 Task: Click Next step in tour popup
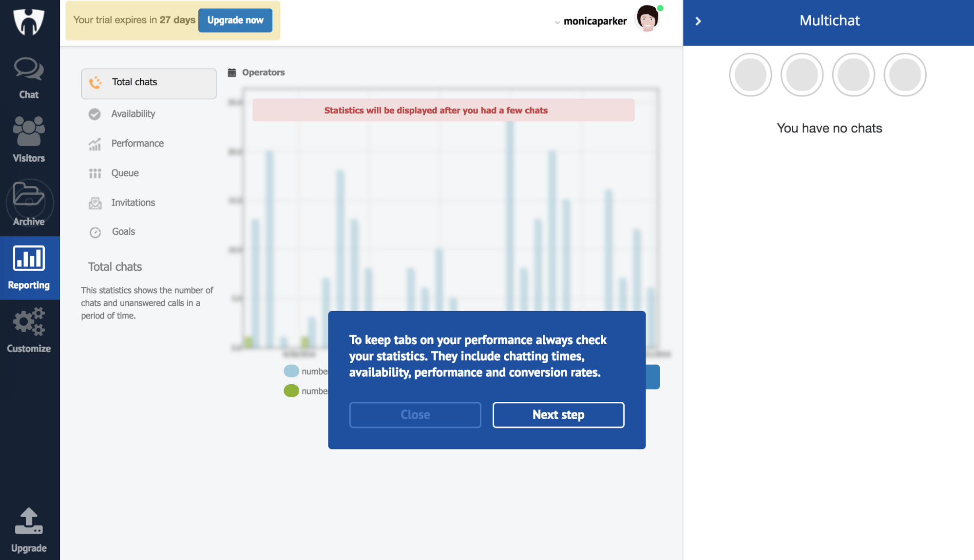click(x=558, y=415)
